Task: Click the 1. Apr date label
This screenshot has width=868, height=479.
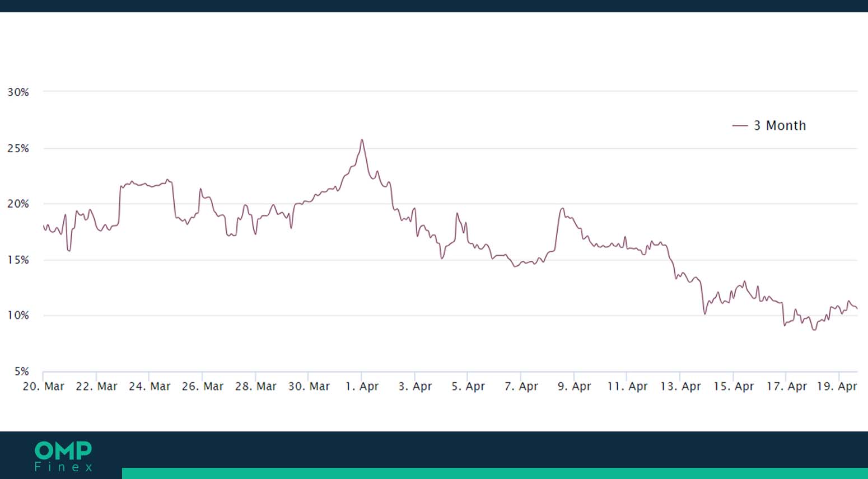Action: (x=362, y=387)
